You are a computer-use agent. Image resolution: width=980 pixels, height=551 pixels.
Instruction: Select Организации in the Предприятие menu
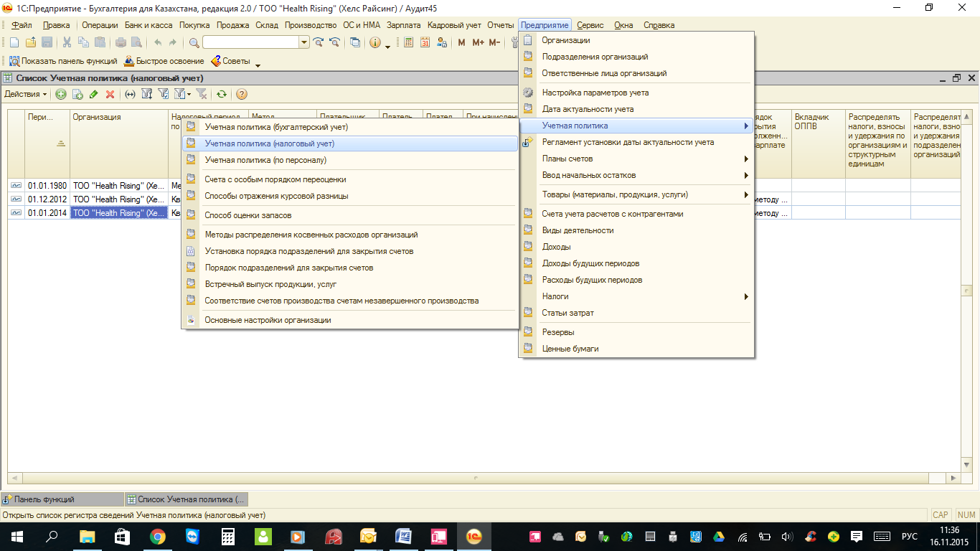coord(636,40)
